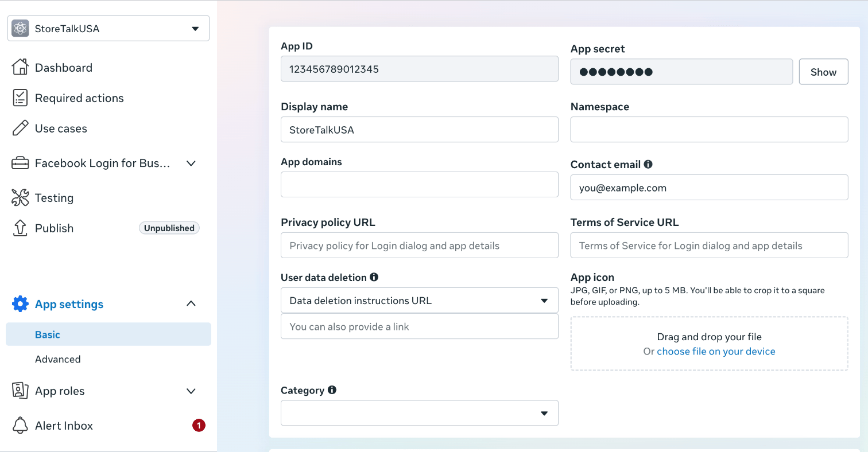The image size is (868, 452).
Task: Click the App roles badge icon
Action: click(x=20, y=391)
